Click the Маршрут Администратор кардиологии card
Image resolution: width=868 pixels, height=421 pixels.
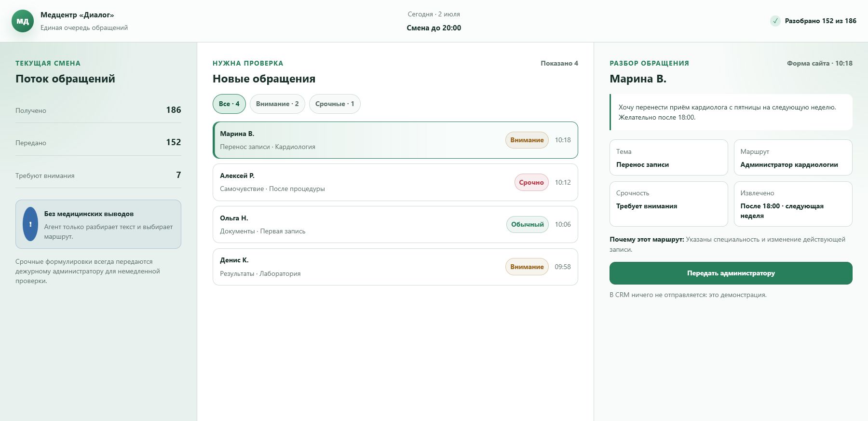(x=793, y=158)
